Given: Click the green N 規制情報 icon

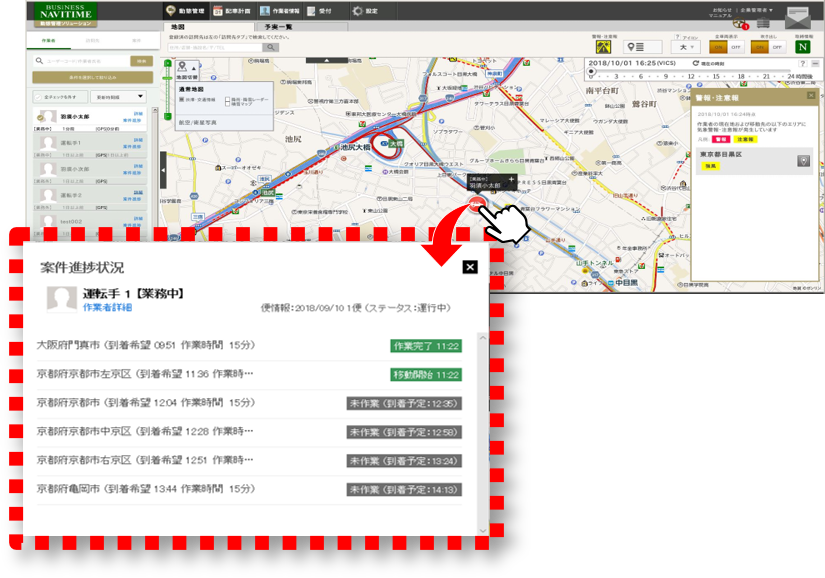Looking at the screenshot, I should (x=802, y=46).
